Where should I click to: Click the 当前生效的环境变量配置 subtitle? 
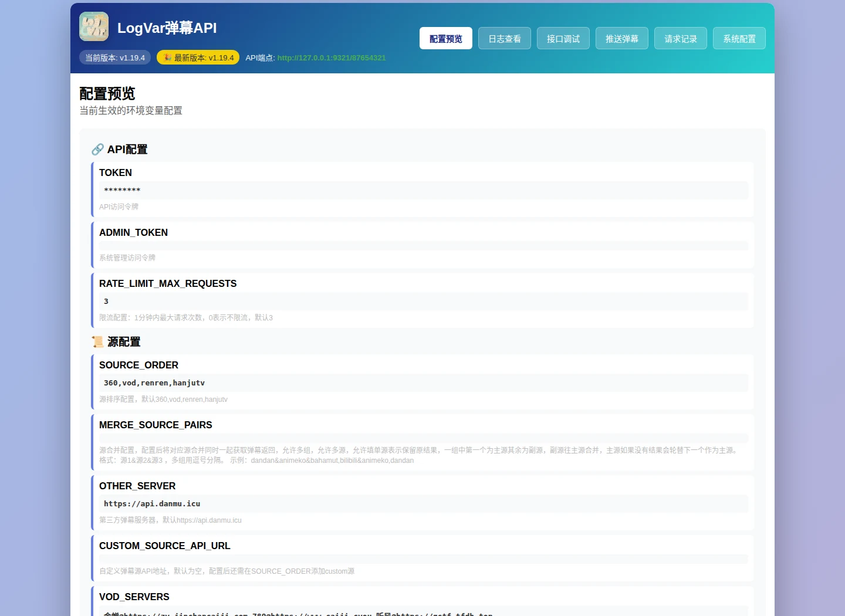131,110
